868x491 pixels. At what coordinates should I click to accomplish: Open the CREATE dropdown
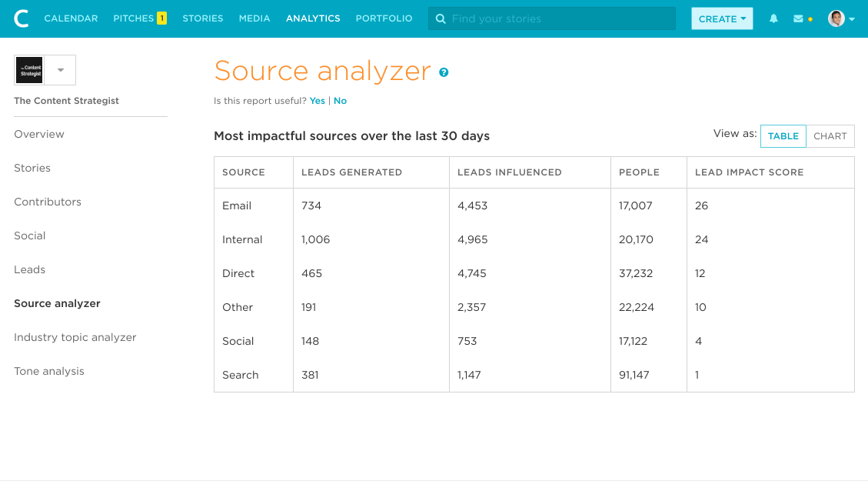(721, 18)
